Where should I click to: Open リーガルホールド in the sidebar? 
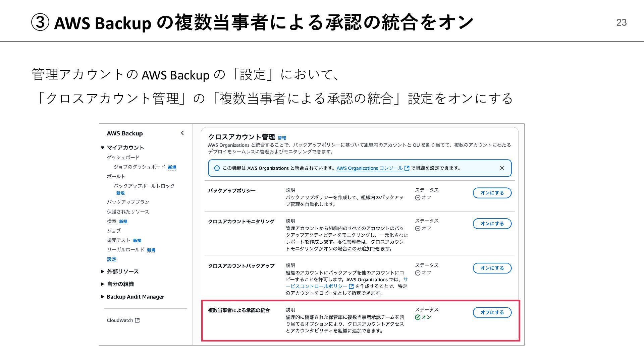tap(125, 250)
